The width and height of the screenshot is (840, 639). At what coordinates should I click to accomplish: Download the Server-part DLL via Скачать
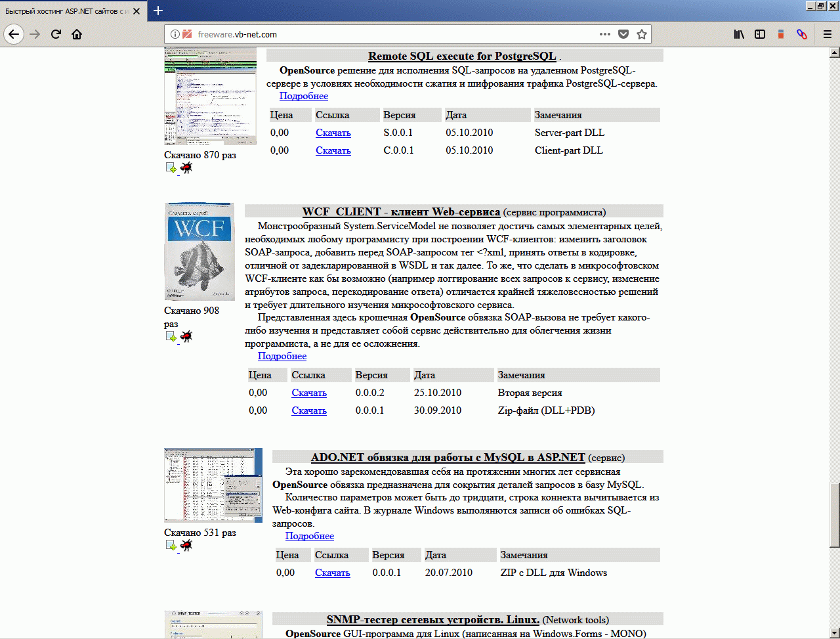tap(333, 133)
